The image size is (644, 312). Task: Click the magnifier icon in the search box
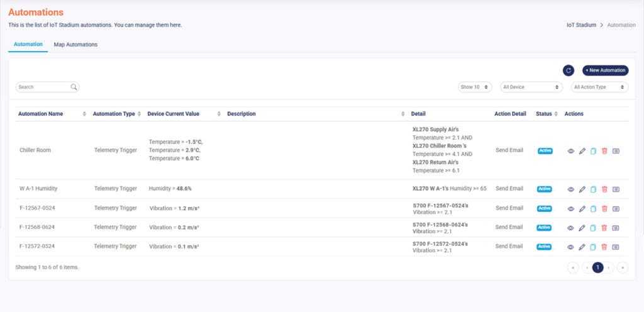pos(74,87)
